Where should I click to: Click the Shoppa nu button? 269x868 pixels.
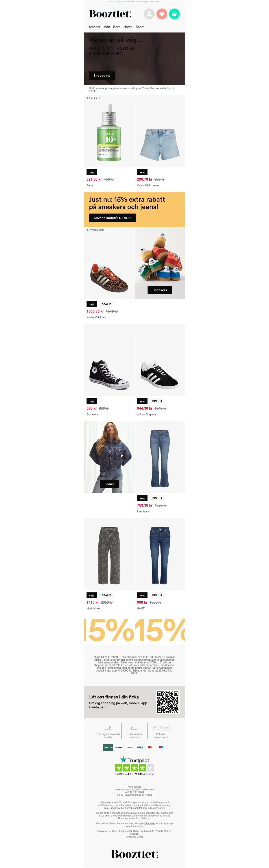pyautogui.click(x=102, y=76)
